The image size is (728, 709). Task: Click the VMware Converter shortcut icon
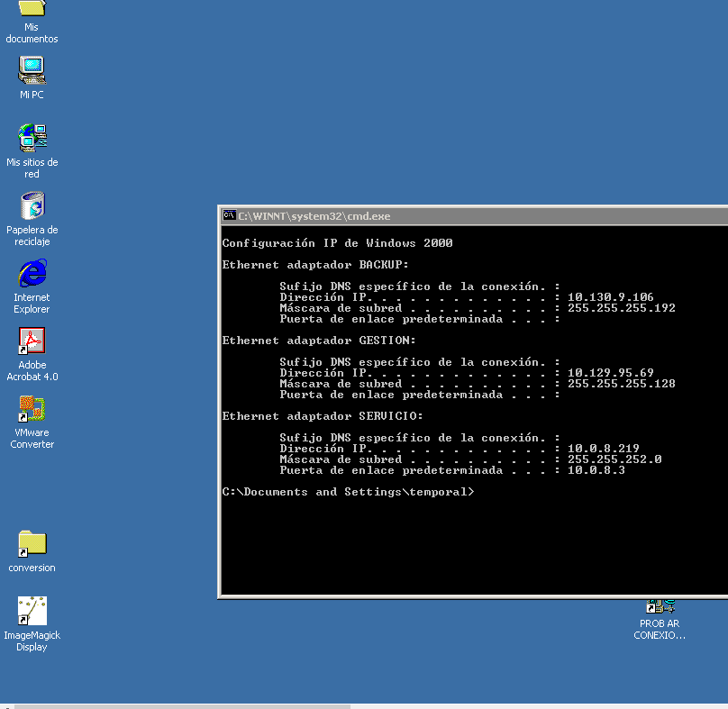click(x=32, y=409)
